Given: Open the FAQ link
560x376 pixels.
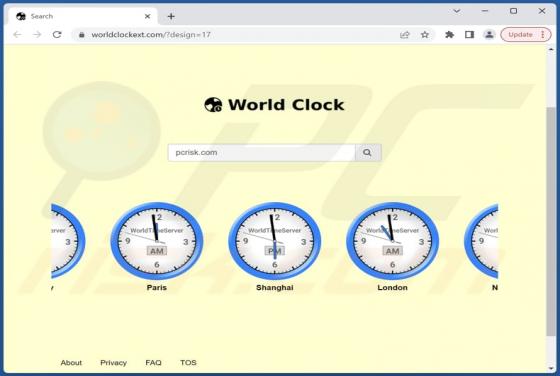Looking at the screenshot, I should pos(153,362).
